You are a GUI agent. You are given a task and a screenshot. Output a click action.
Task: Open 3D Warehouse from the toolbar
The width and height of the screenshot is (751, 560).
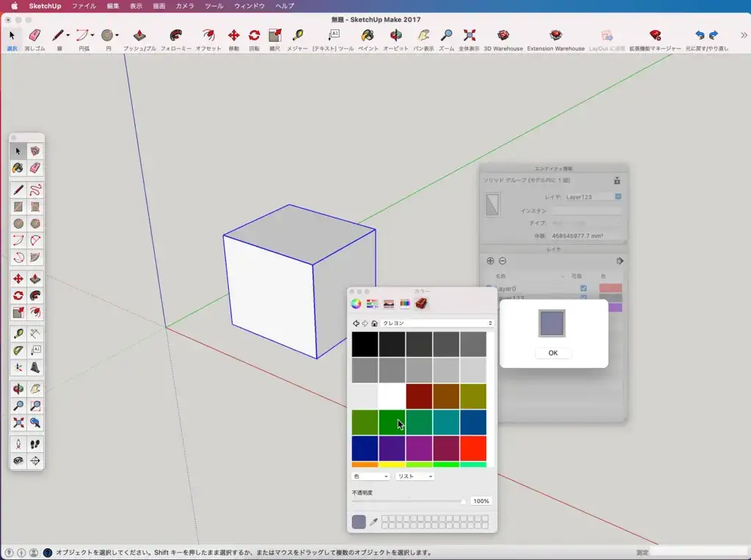tap(503, 40)
